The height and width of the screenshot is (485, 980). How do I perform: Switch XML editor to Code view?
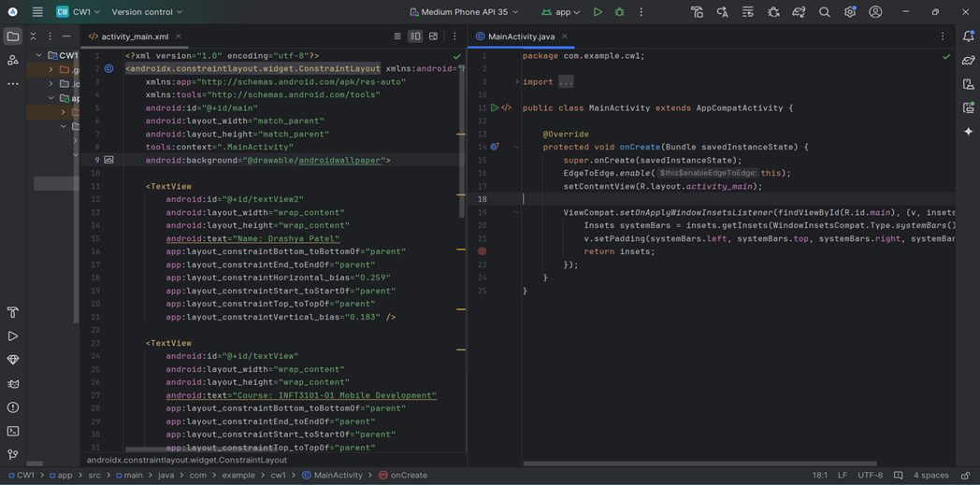(397, 36)
